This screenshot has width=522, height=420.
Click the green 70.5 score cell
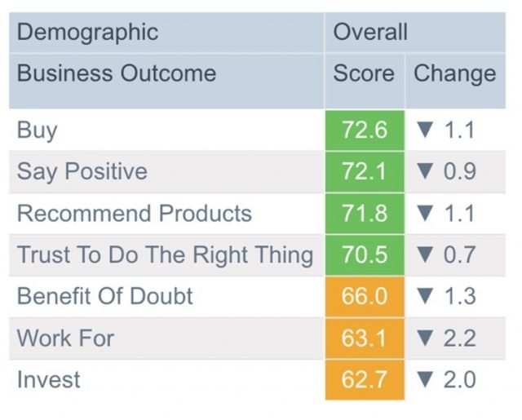click(x=364, y=255)
